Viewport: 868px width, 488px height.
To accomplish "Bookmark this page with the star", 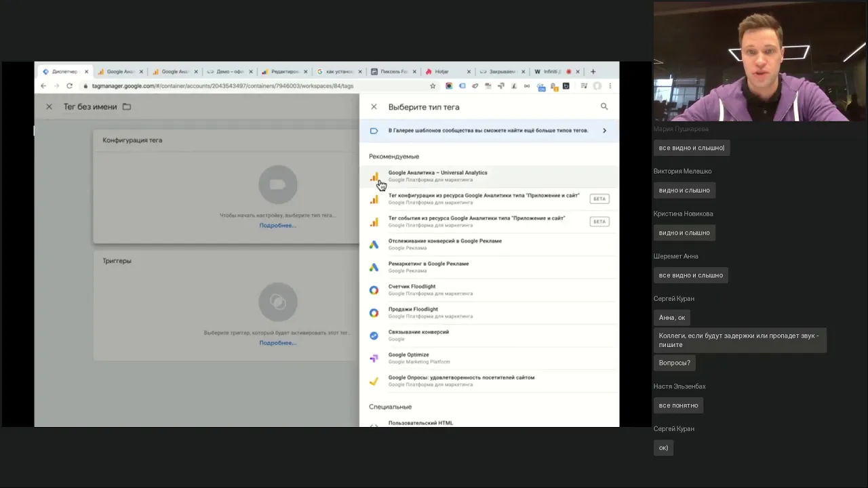I will 433,86.
